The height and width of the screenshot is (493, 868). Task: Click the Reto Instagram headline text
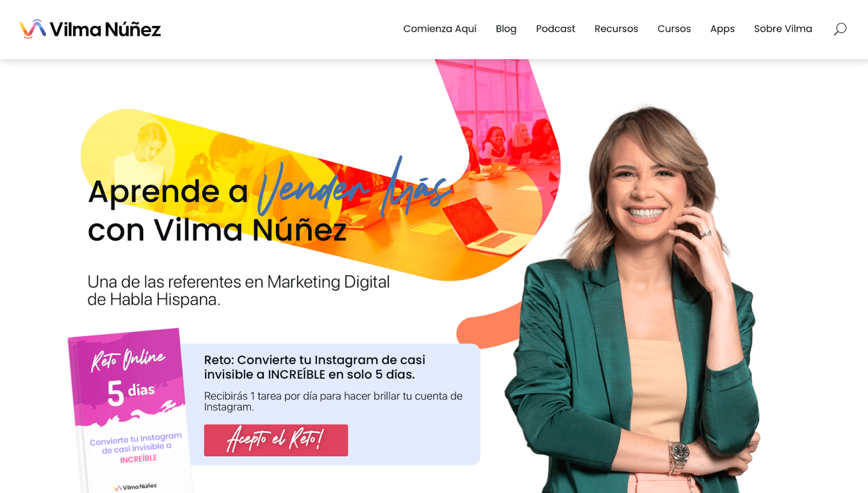[x=314, y=367]
